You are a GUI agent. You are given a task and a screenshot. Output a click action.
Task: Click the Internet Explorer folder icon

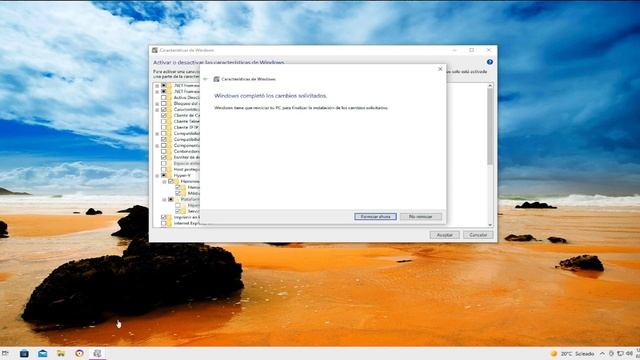[x=169, y=223]
